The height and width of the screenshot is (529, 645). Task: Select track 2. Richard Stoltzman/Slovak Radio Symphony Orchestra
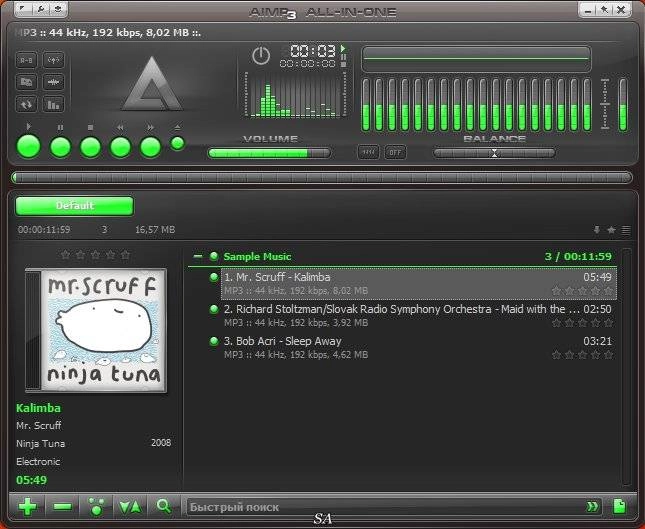(418, 316)
